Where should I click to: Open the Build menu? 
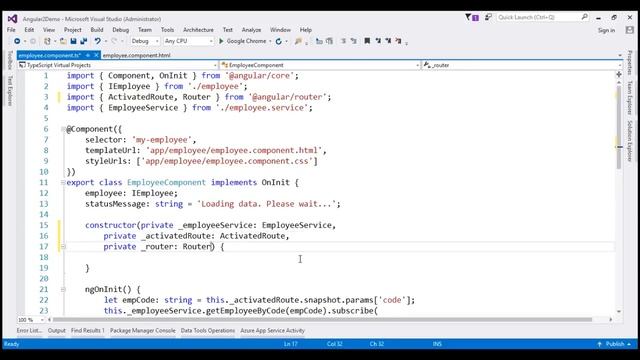coord(97,30)
